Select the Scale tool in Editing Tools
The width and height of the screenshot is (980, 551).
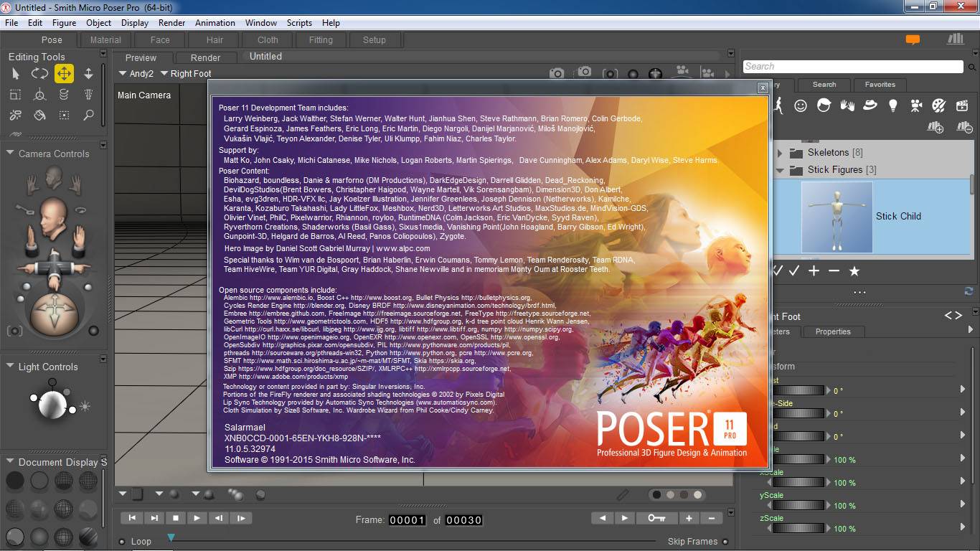[x=16, y=94]
